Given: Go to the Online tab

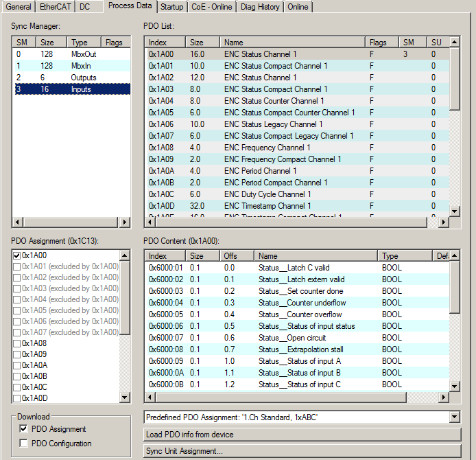Looking at the screenshot, I should [298, 7].
